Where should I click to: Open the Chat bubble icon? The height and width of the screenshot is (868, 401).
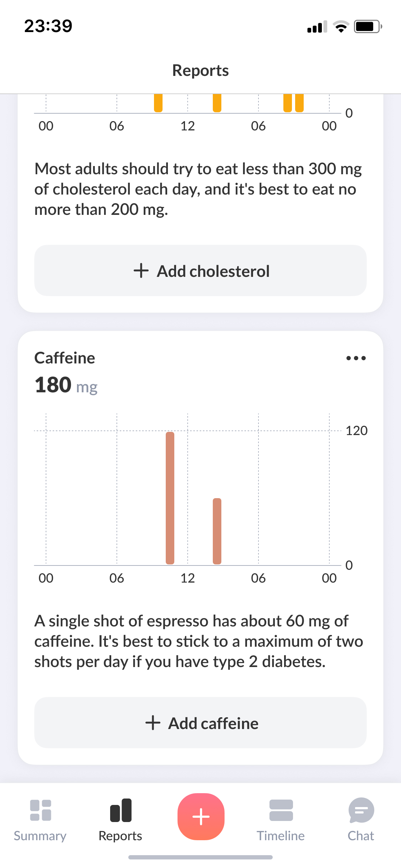(361, 810)
